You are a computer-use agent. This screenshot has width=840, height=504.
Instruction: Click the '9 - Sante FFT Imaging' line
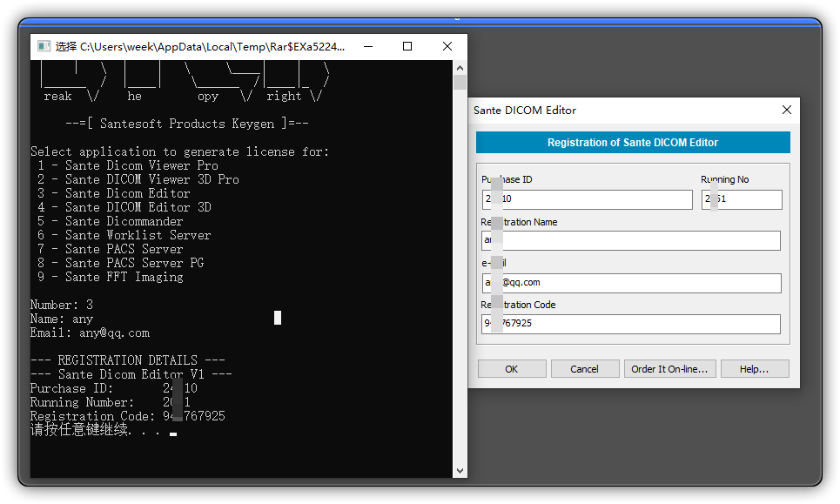pyautogui.click(x=111, y=277)
